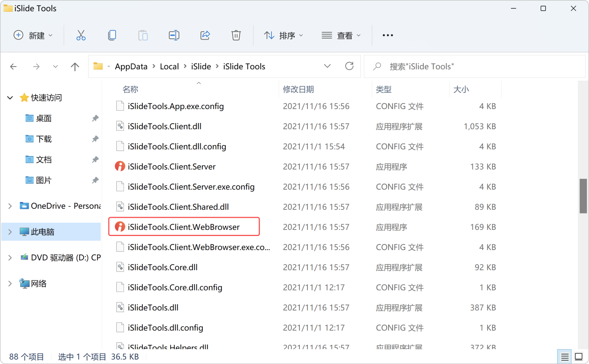Click the Rename icon in toolbar
589x364 pixels.
pos(174,35)
